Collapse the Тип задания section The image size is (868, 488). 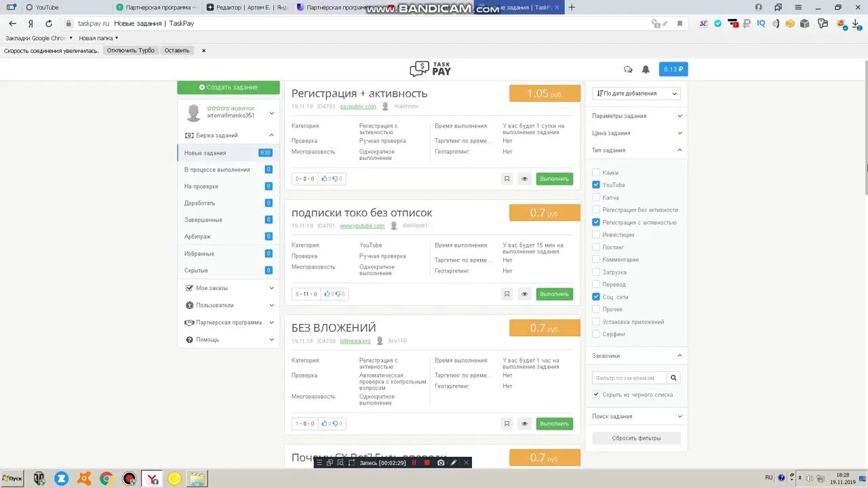[637, 150]
